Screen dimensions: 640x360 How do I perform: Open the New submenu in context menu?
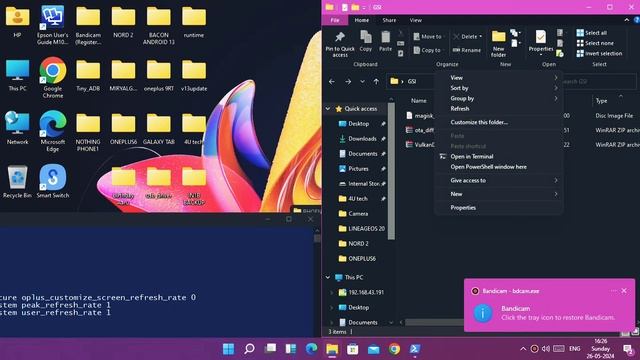click(499, 194)
